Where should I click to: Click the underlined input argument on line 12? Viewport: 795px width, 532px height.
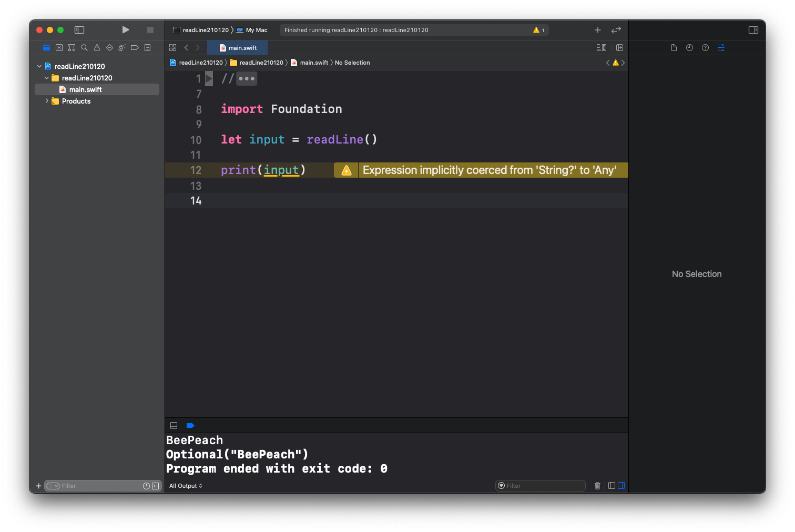click(281, 170)
